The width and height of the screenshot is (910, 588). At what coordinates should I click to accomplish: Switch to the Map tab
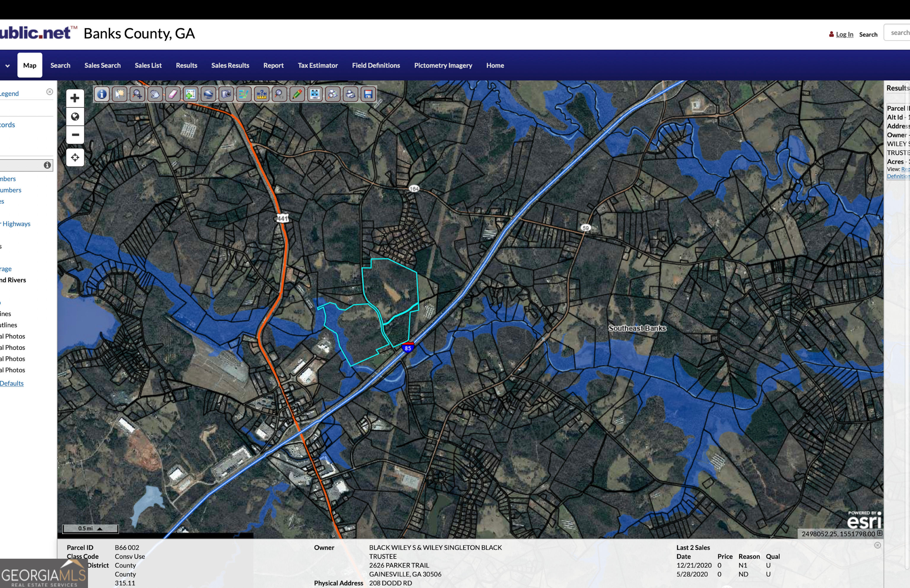30,65
